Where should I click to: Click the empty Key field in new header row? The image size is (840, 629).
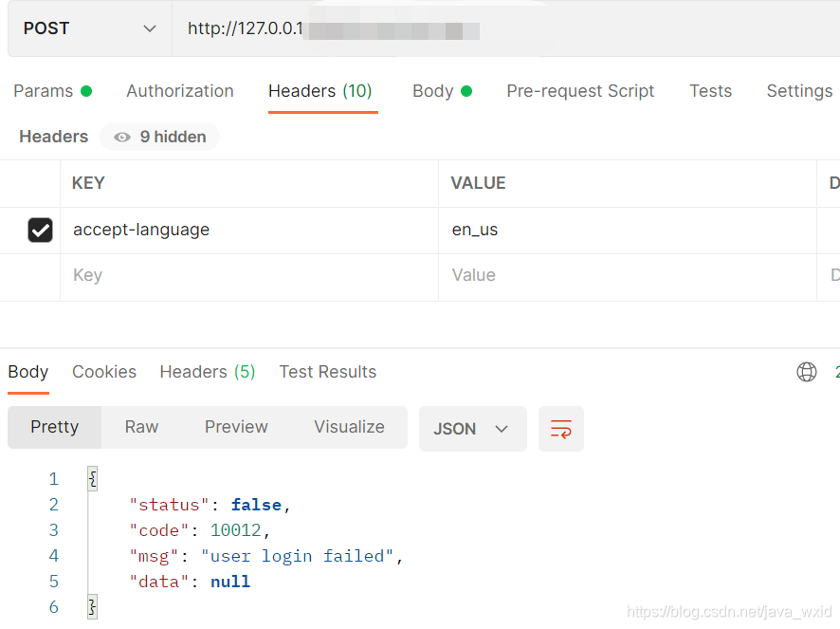point(247,275)
